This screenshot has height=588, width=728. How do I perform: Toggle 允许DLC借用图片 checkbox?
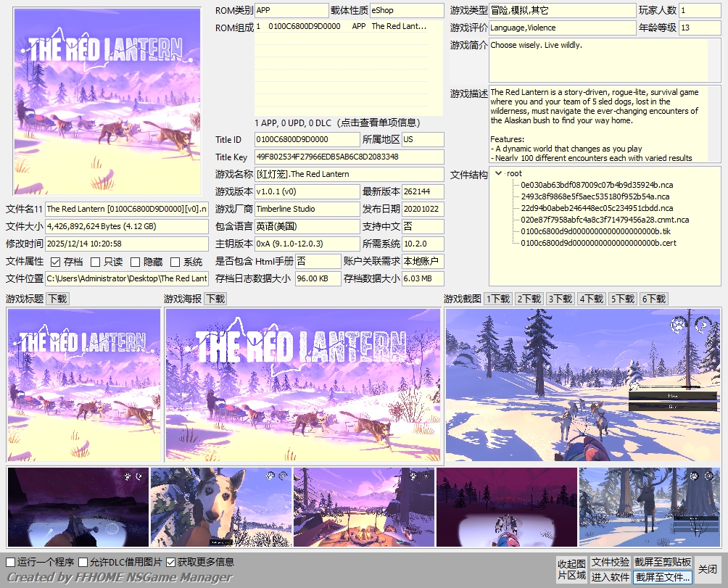[83, 562]
